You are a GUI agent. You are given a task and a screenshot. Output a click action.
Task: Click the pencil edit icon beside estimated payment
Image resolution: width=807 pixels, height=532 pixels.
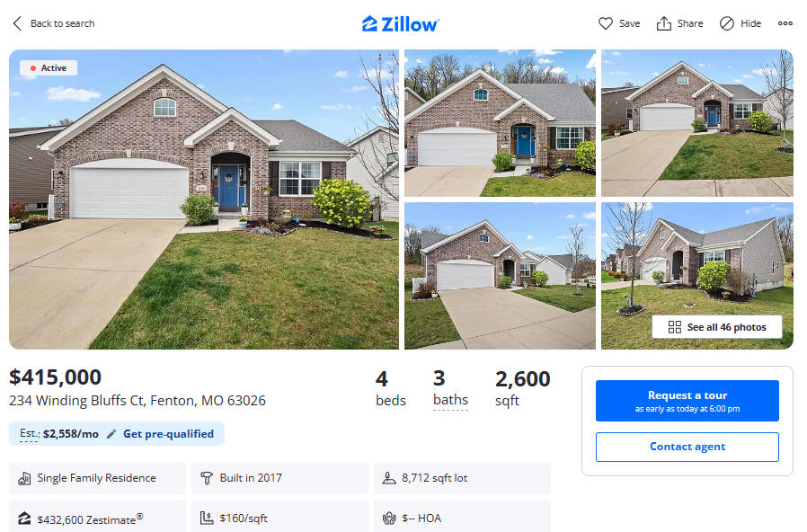tap(111, 434)
